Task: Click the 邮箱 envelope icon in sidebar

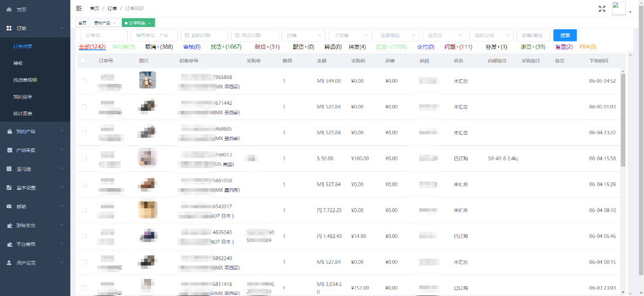Action: [9, 206]
